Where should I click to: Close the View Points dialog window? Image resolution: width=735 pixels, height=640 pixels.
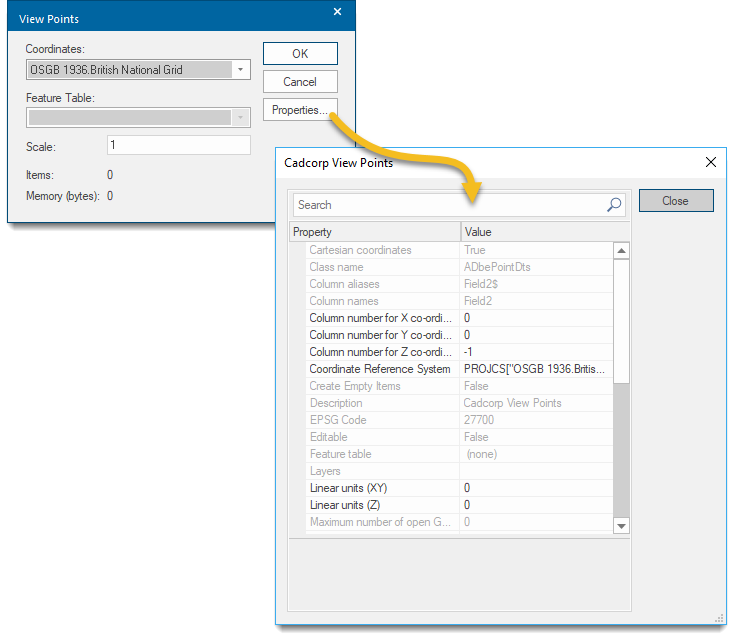tap(337, 12)
